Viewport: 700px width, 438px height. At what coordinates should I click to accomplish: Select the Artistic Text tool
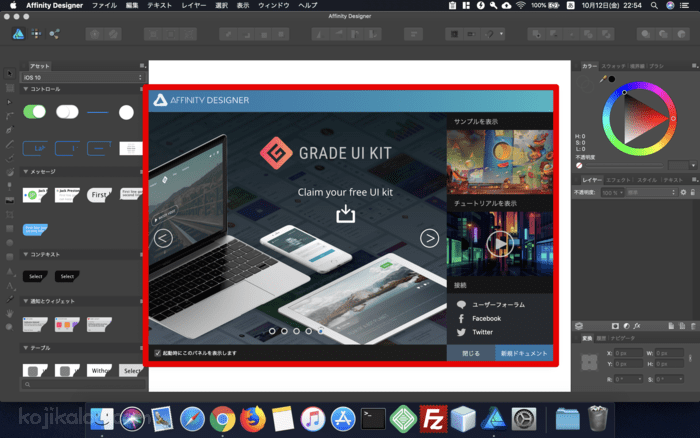pos(9,286)
